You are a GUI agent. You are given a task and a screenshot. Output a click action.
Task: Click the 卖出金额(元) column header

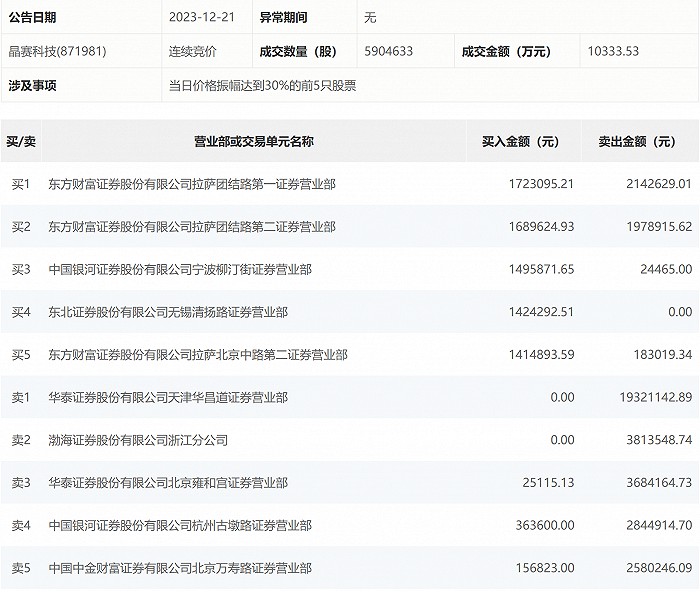tap(637, 142)
